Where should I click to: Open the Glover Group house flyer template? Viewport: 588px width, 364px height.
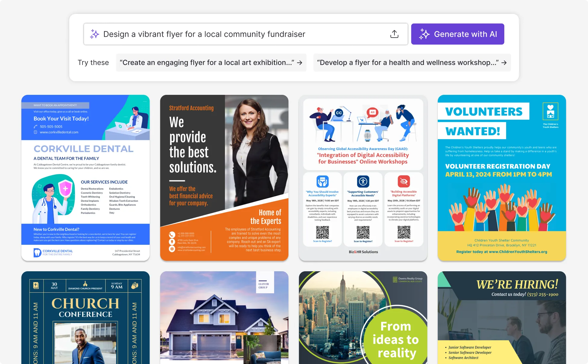click(224, 318)
